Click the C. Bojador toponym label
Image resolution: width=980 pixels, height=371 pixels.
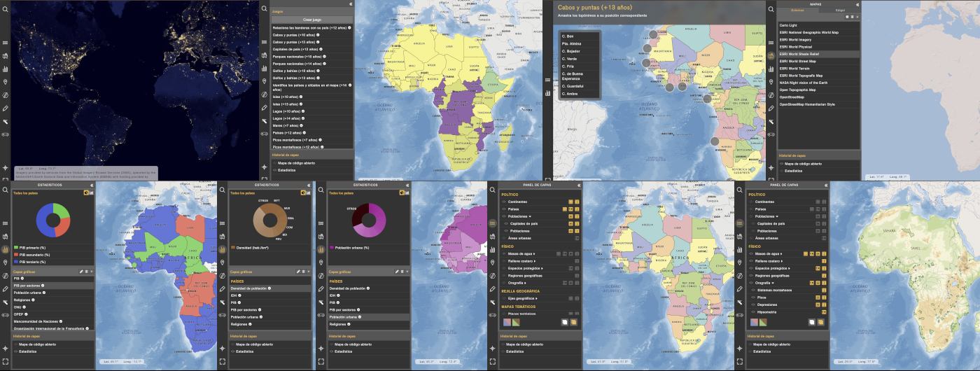coord(573,51)
